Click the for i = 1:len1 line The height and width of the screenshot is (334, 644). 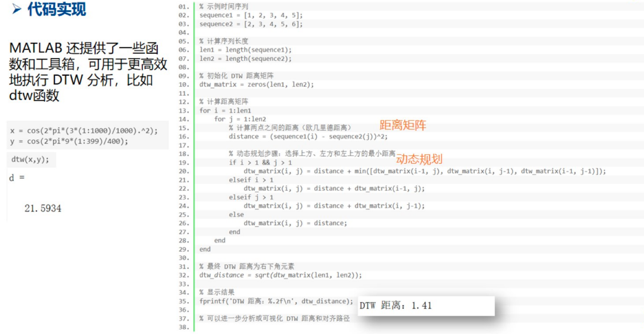click(x=225, y=110)
